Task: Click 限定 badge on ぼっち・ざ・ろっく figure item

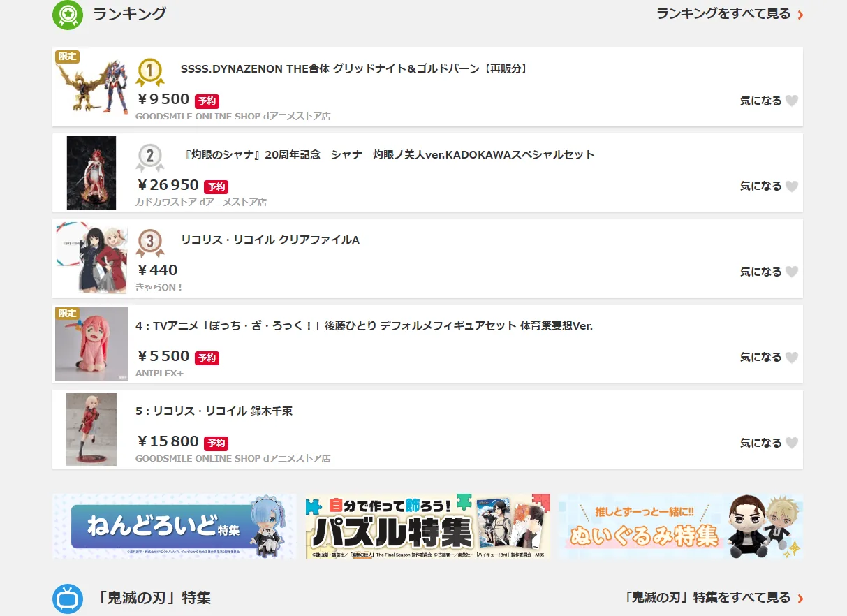Action: coord(68,314)
